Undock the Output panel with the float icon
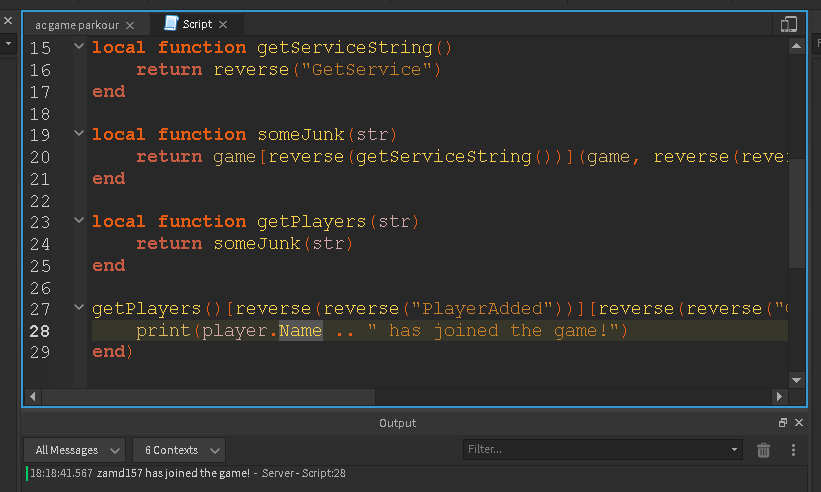This screenshot has height=492, width=821. point(783,422)
